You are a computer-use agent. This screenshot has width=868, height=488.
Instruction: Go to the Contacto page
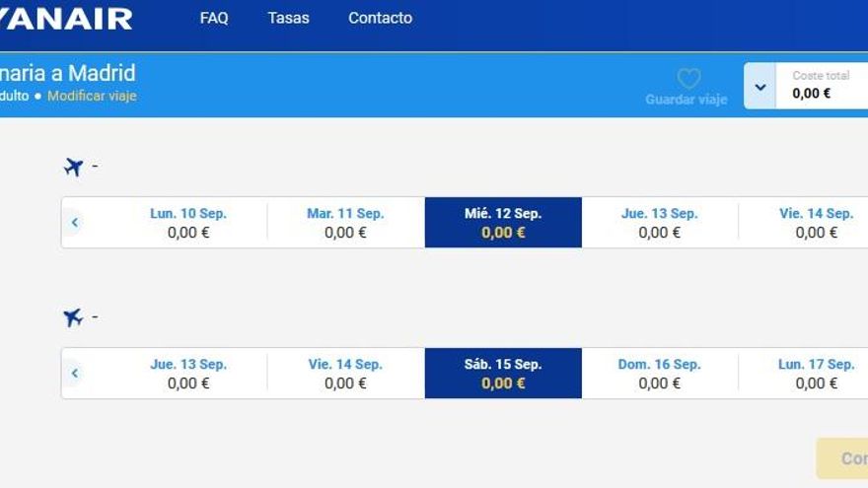pos(380,18)
